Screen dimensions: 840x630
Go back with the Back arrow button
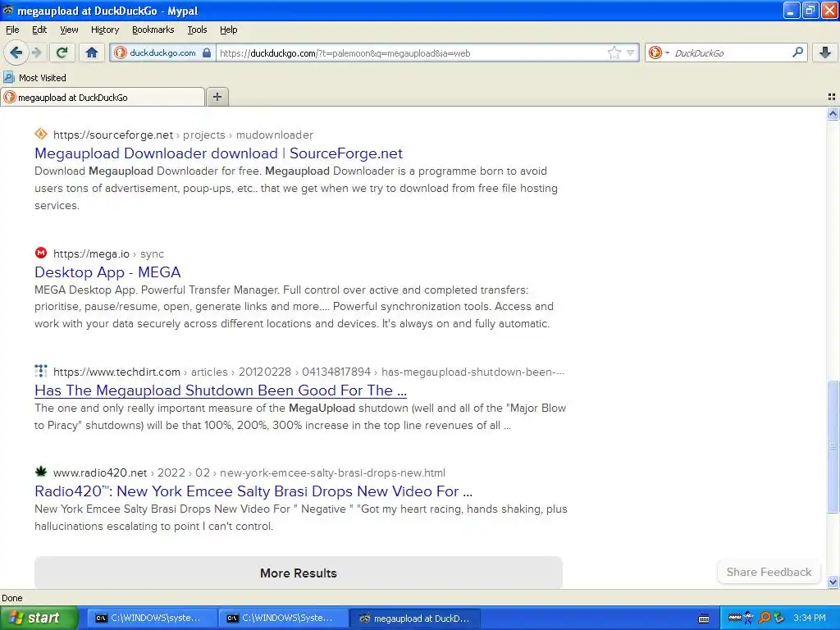tap(16, 52)
